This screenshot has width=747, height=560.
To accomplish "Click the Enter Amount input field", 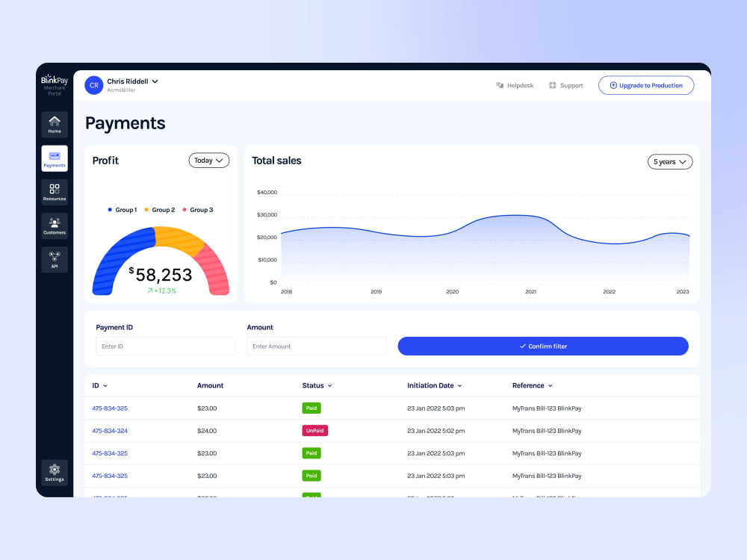I will [316, 346].
